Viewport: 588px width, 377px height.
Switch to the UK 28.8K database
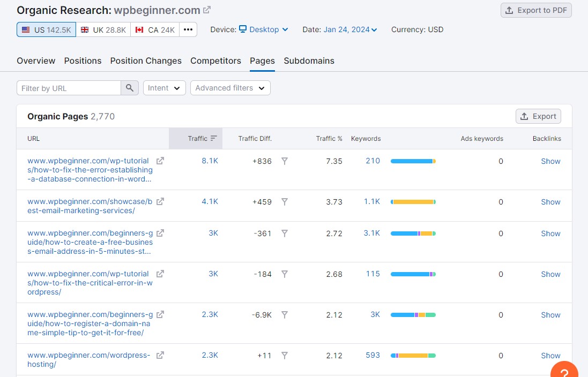[x=103, y=29]
